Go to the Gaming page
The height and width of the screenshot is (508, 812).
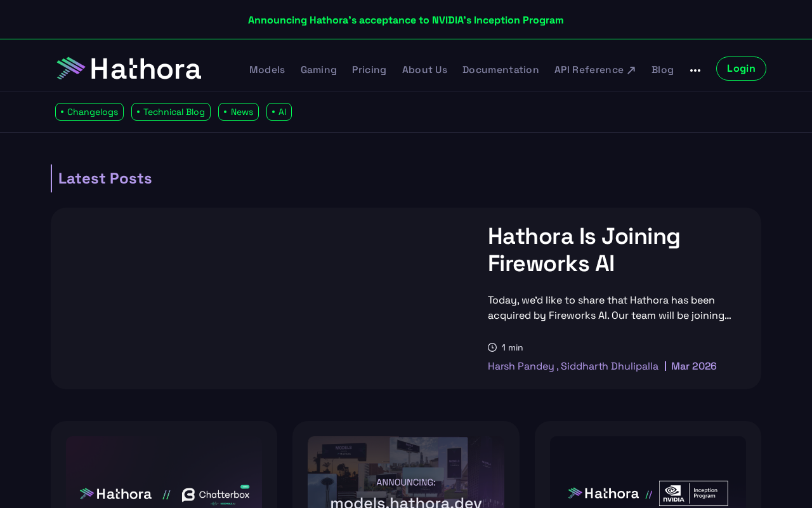coord(318,70)
